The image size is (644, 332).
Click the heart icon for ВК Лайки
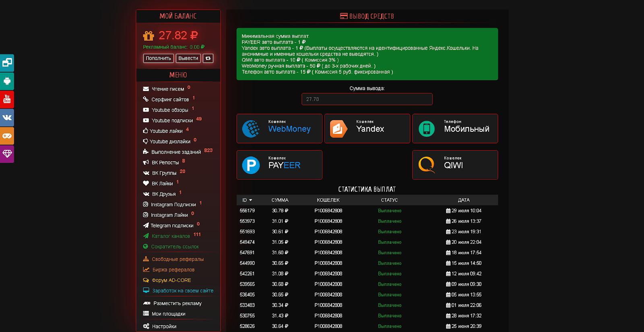(146, 183)
